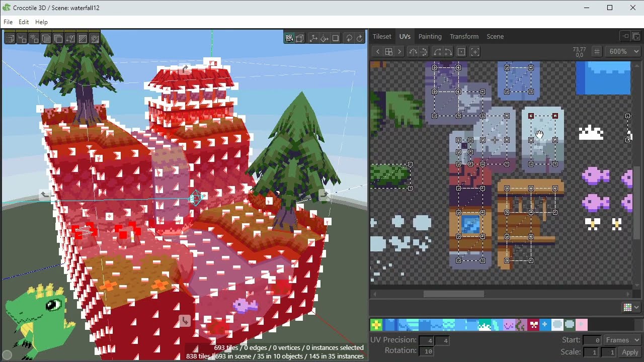Click the second Scale input field

(609, 352)
